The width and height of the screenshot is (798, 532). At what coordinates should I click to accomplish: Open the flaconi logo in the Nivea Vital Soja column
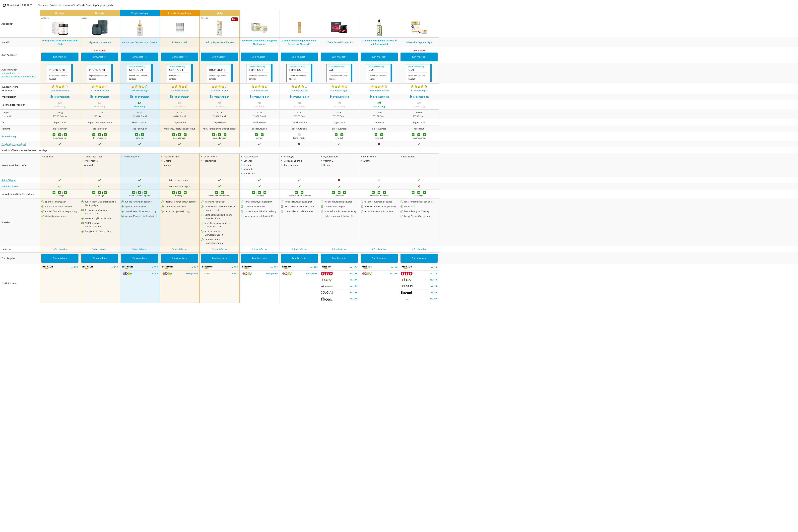(x=406, y=292)
